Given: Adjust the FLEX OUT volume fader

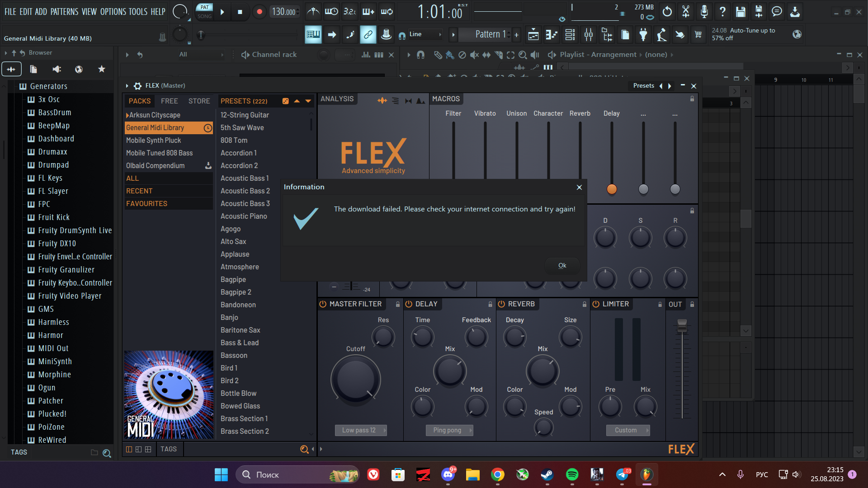Looking at the screenshot, I should [682, 324].
